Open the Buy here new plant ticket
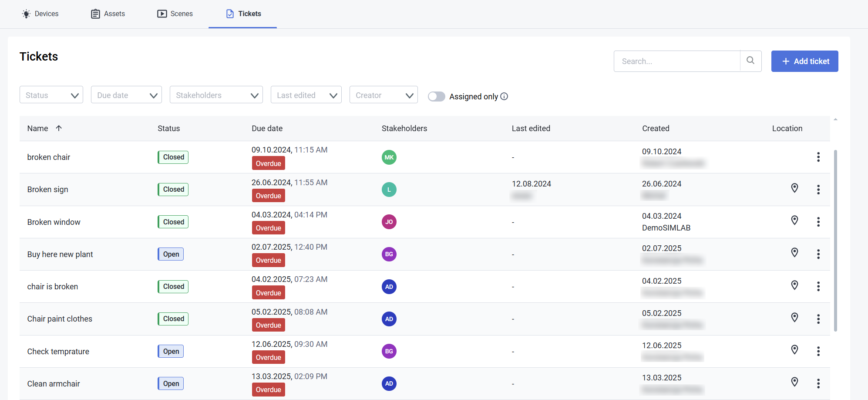The height and width of the screenshot is (400, 868). click(60, 254)
